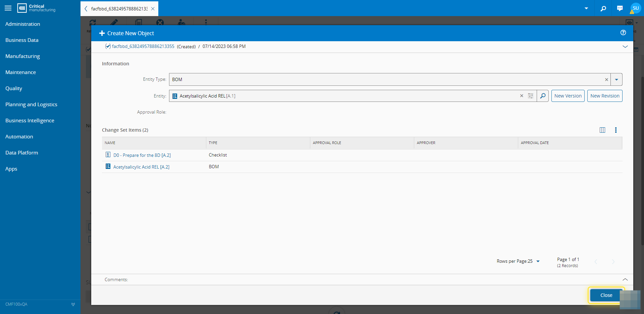The image size is (644, 314).
Task: Open the Manufacturing menu
Action: pos(22,56)
